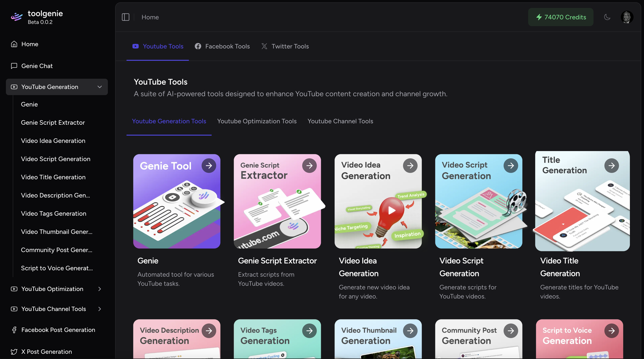Toggle the sidebar panel icon

[125, 17]
